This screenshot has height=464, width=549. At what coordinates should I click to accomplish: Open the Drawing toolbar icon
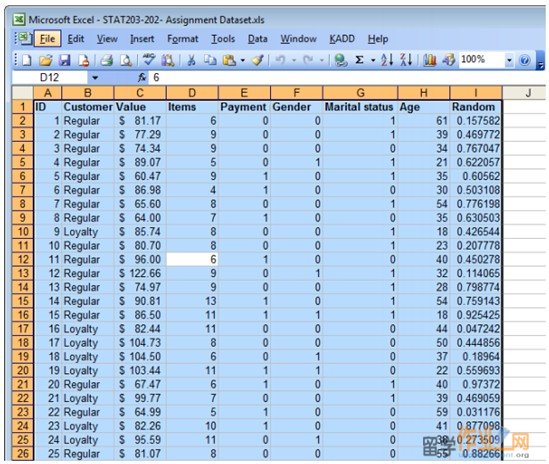coord(449,61)
